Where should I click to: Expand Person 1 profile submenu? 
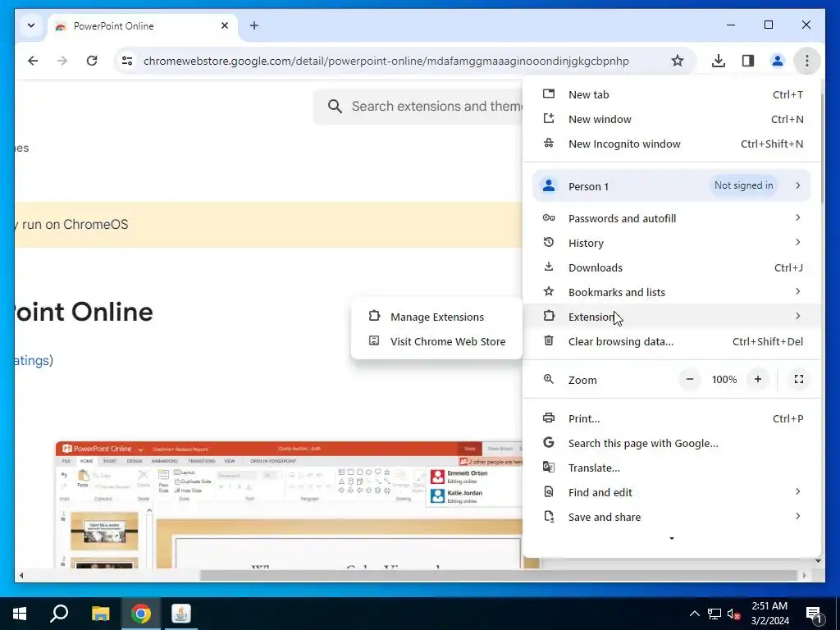pyautogui.click(x=672, y=186)
